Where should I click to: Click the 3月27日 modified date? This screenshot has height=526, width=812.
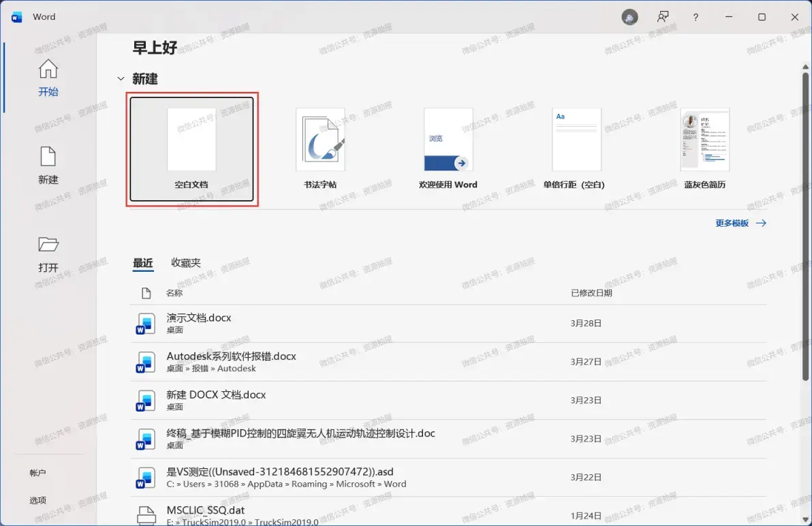(586, 362)
